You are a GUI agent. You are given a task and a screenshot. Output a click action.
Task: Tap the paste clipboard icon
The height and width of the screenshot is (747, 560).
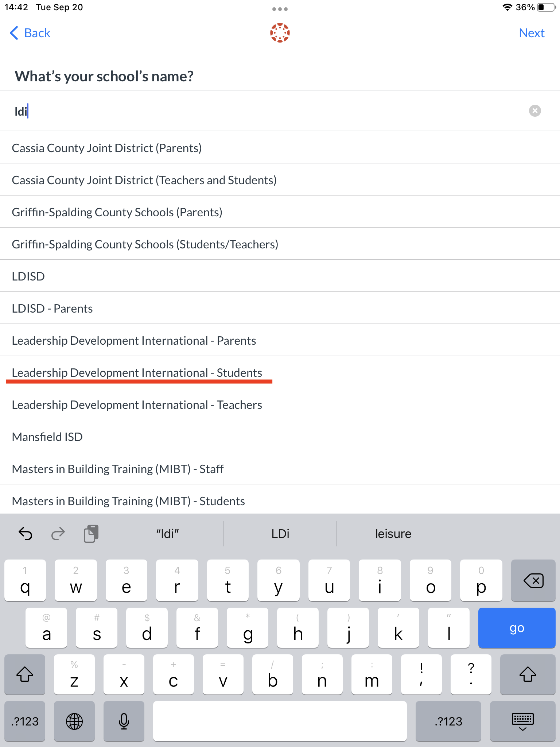point(91,534)
